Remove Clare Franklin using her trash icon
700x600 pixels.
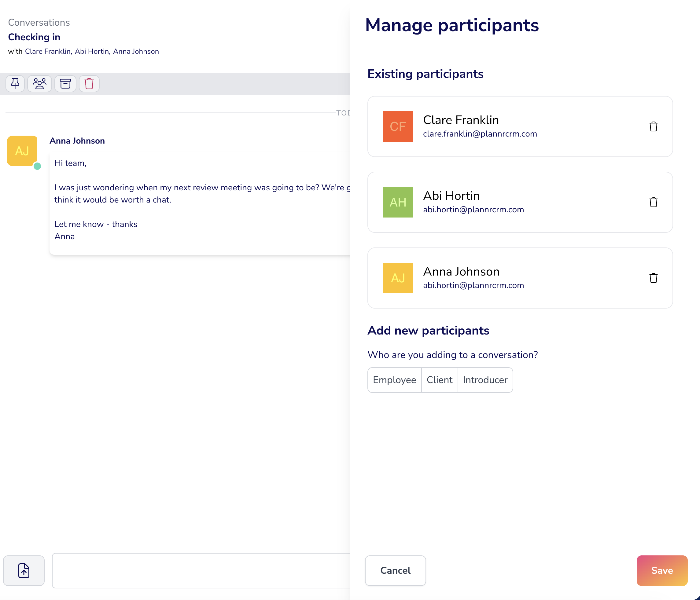click(653, 126)
